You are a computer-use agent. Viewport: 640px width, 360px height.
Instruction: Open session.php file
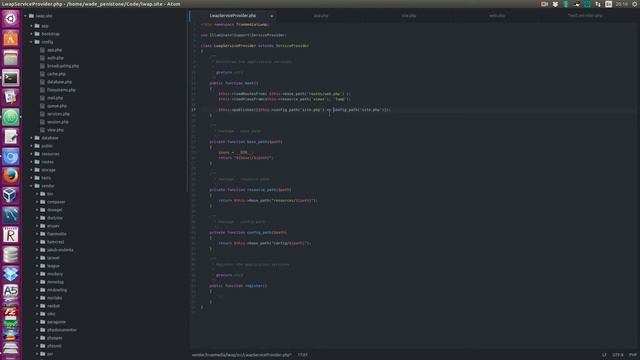[x=58, y=122]
